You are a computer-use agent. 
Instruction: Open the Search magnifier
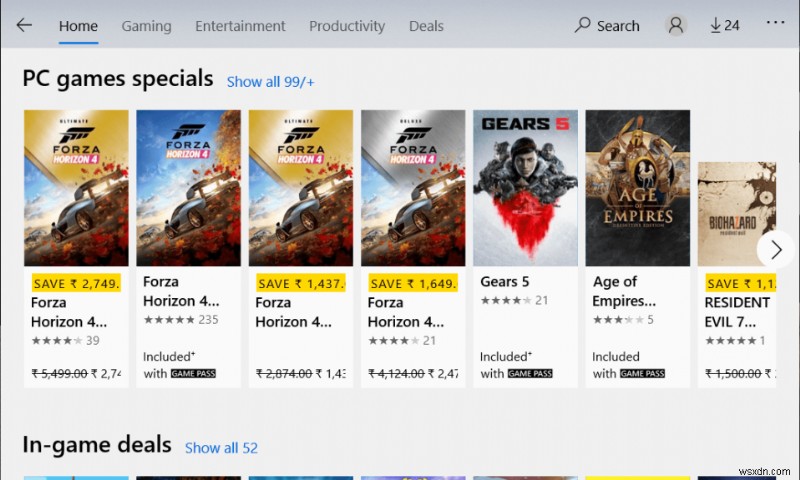tap(584, 26)
